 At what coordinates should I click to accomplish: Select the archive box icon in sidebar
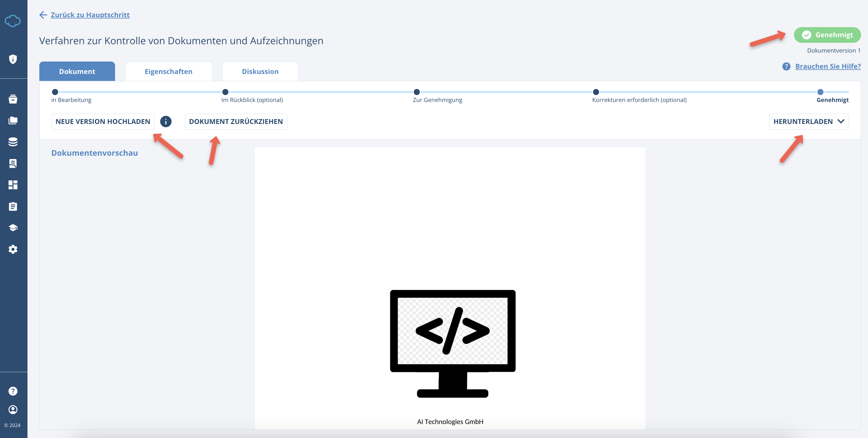pyautogui.click(x=13, y=99)
